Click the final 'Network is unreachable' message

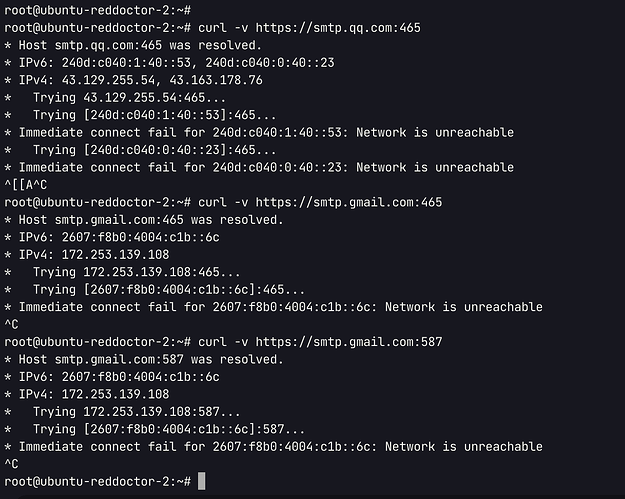[464, 447]
